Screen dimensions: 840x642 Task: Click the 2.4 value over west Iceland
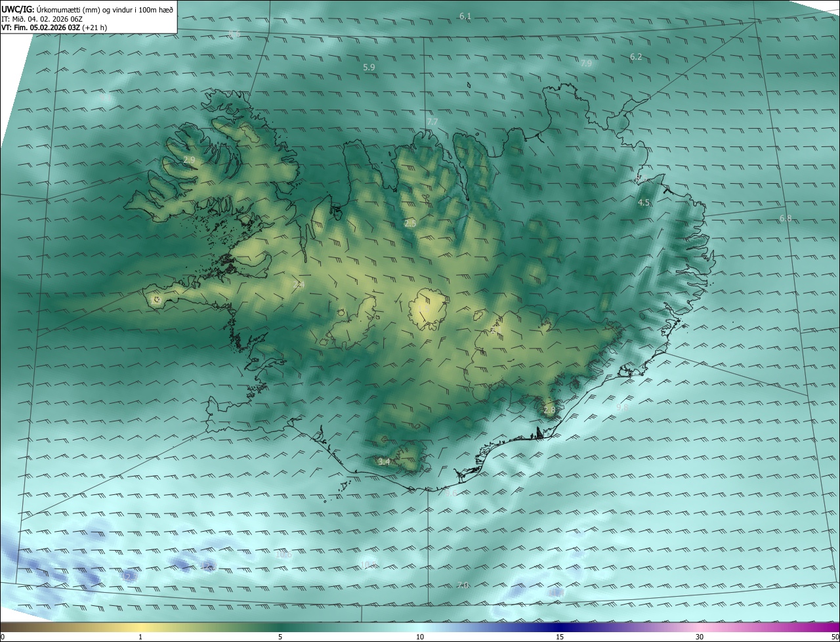coord(299,285)
